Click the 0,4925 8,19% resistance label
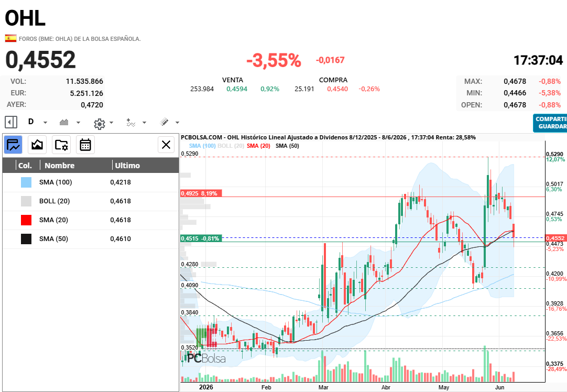567x392 pixels. [x=201, y=193]
